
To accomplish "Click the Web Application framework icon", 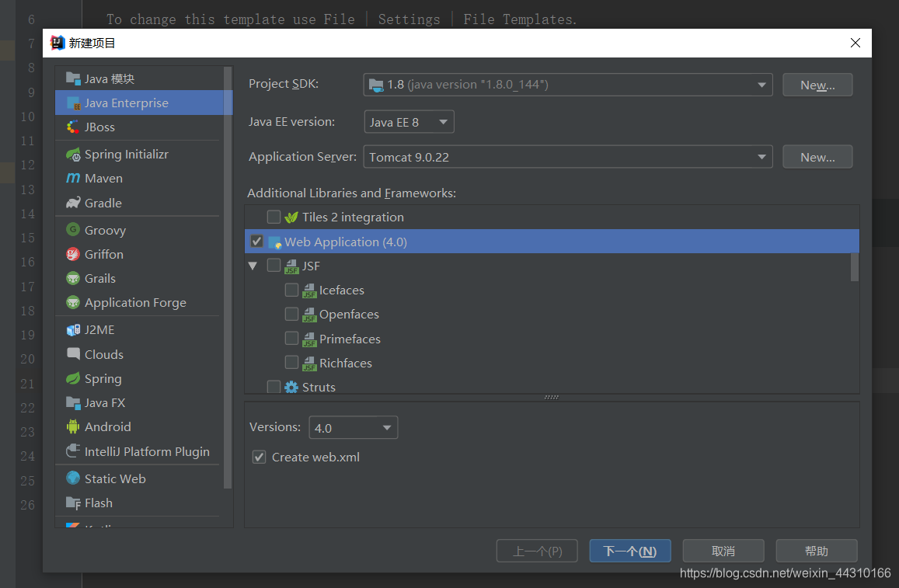I will point(274,242).
